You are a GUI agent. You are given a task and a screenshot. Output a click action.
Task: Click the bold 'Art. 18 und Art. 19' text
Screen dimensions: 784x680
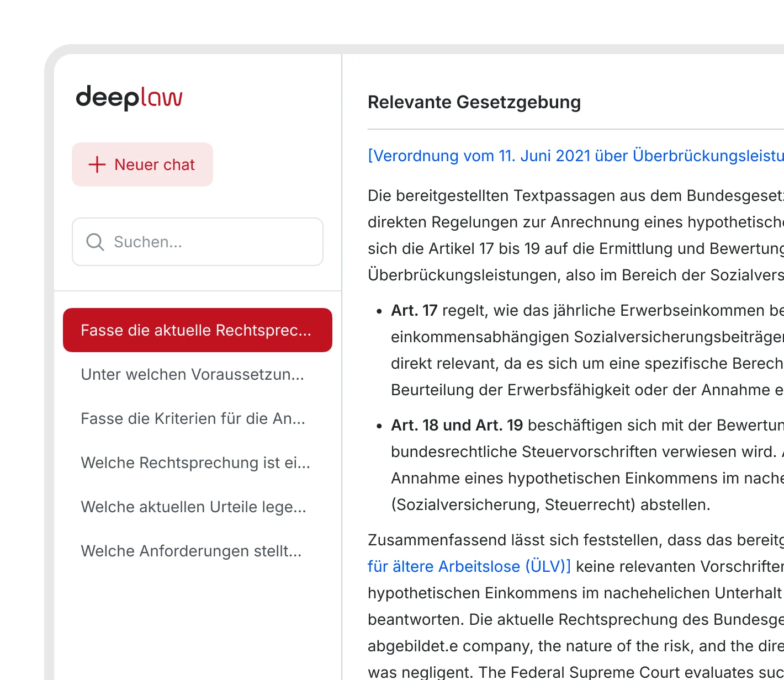(457, 425)
